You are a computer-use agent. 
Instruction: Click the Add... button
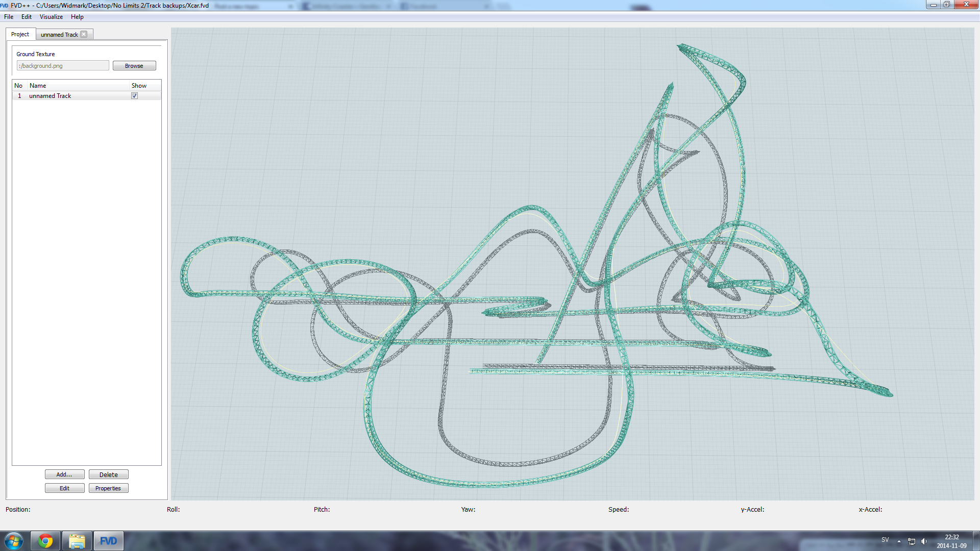click(64, 474)
